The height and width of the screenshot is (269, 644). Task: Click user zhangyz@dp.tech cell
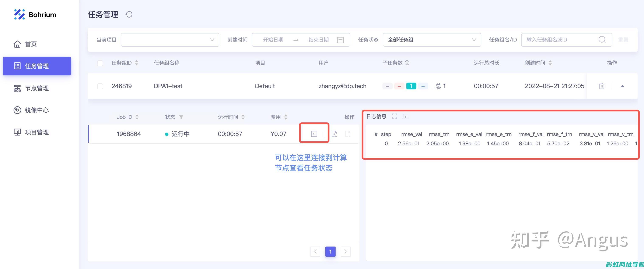(x=342, y=86)
